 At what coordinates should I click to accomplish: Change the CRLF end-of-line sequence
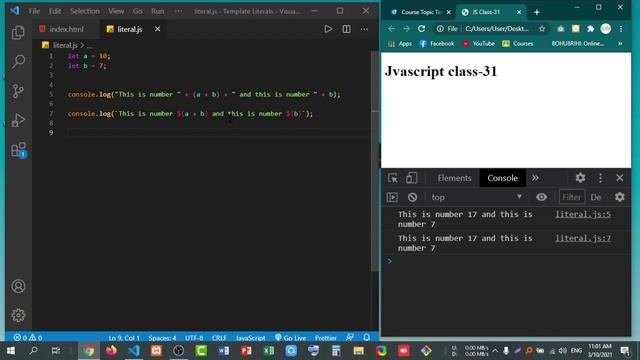(x=219, y=338)
